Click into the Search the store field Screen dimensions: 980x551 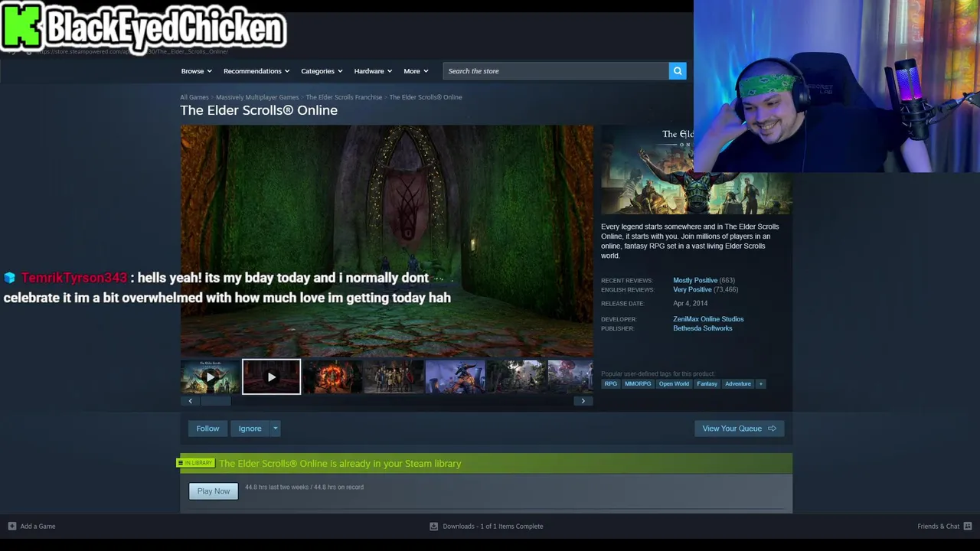tap(556, 71)
